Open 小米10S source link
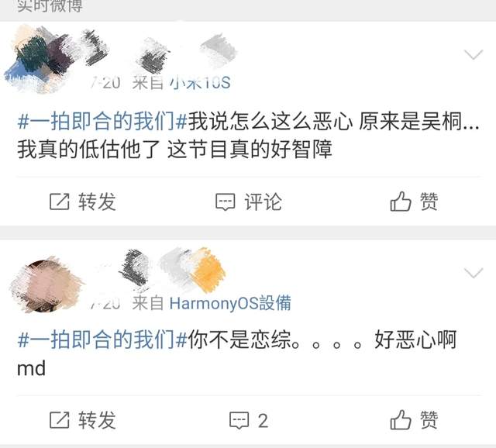The height and width of the screenshot is (448, 496). [200, 83]
